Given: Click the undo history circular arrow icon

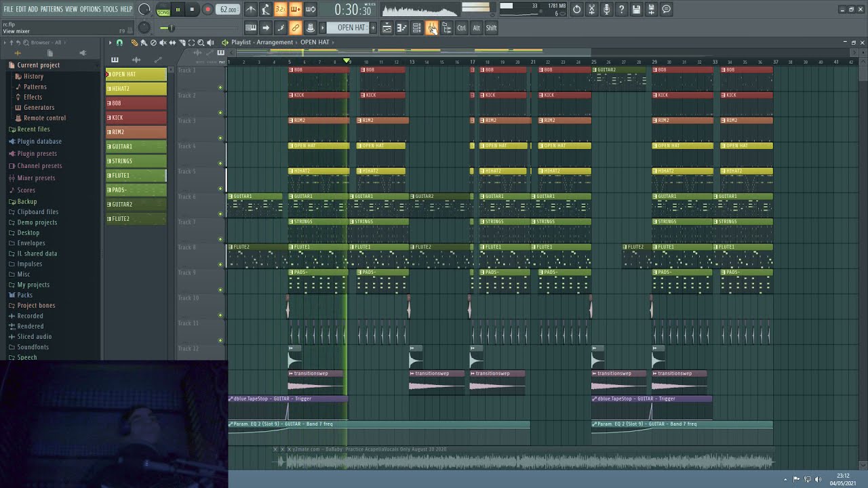Looking at the screenshot, I should [x=576, y=9].
